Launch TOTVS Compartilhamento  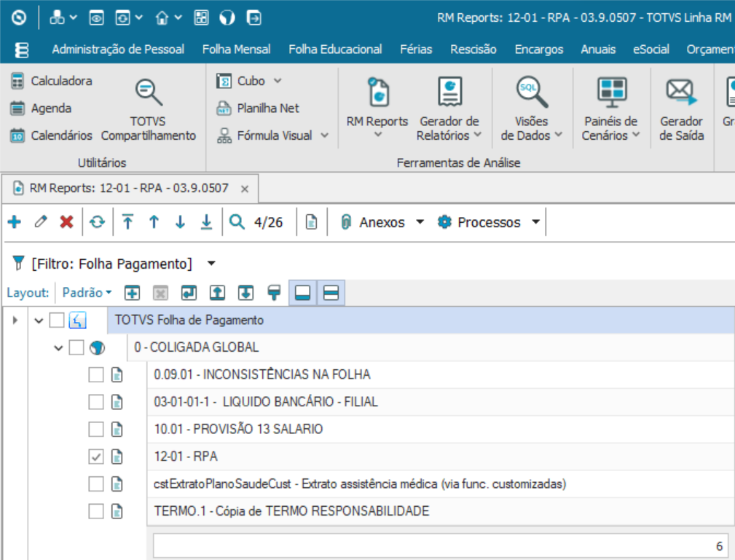coord(148,109)
